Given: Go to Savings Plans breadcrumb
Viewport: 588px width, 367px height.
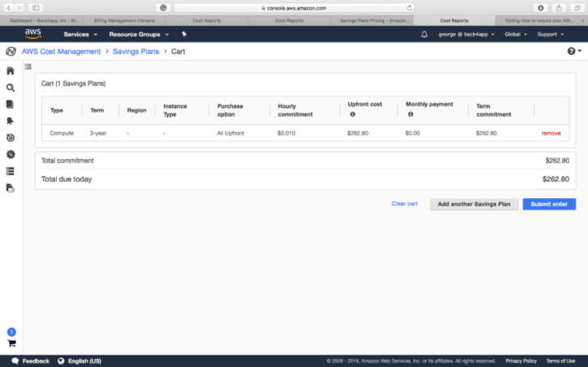Looking at the screenshot, I should 136,51.
